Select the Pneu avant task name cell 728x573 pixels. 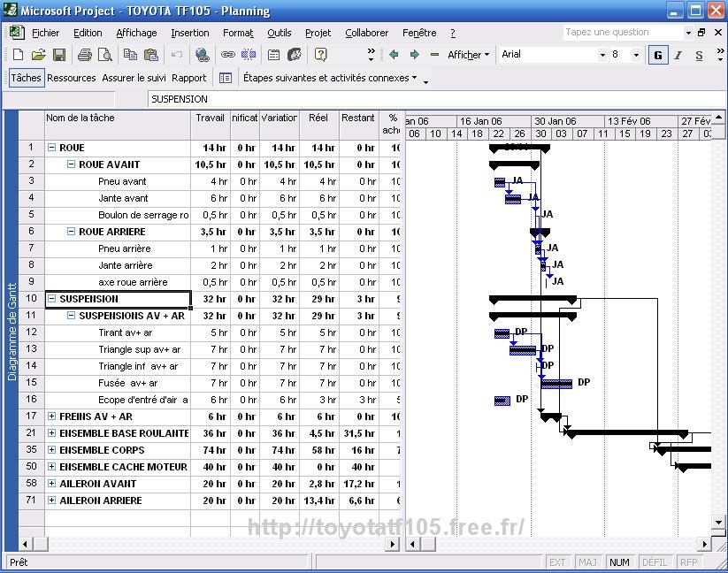[118, 181]
